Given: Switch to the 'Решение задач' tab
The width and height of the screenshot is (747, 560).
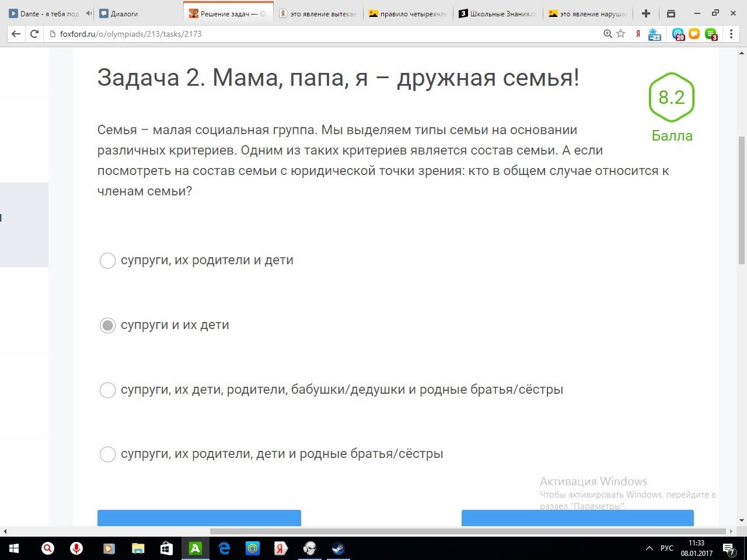Looking at the screenshot, I should [228, 13].
